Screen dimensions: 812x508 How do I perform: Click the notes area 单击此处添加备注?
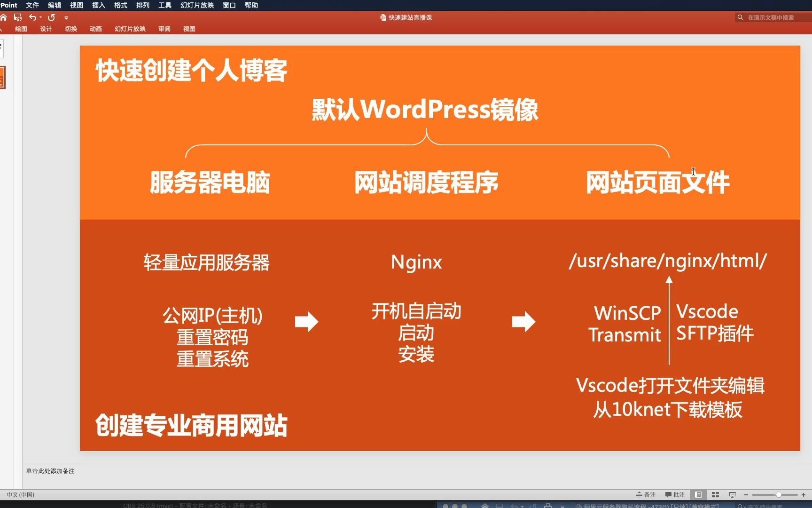click(x=50, y=471)
